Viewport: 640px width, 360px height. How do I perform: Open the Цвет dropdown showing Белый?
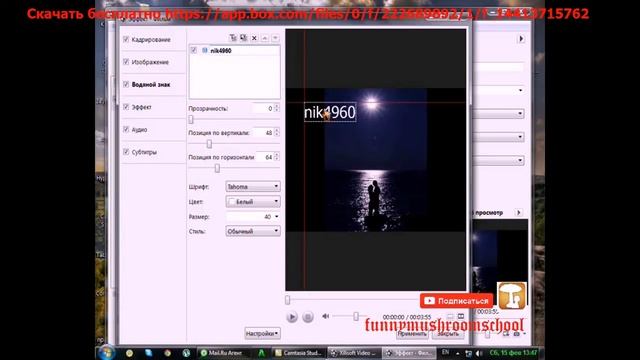point(253,202)
